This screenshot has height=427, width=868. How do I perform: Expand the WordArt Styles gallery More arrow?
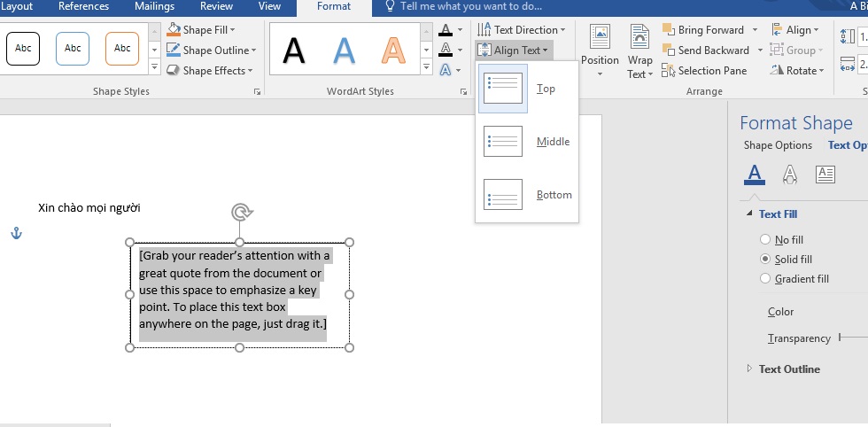tap(426, 68)
